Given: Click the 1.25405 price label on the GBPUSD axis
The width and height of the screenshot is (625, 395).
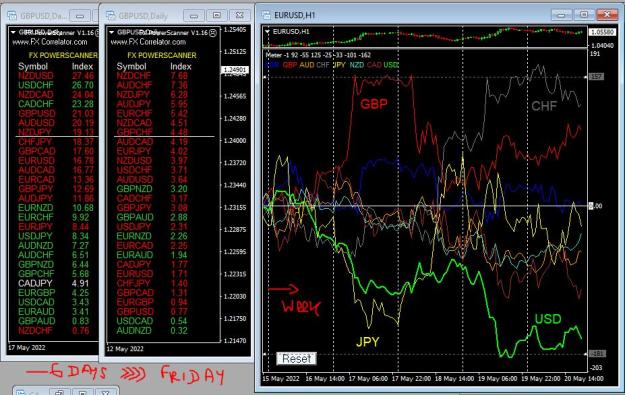Looking at the screenshot, I should click(235, 29).
